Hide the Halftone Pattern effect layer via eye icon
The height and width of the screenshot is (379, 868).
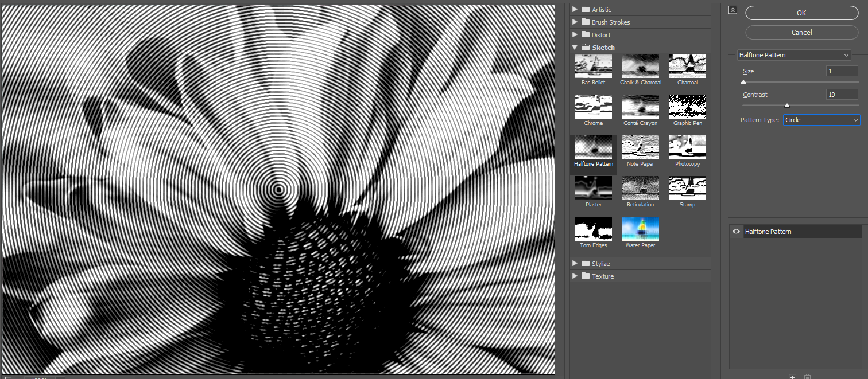[736, 232]
